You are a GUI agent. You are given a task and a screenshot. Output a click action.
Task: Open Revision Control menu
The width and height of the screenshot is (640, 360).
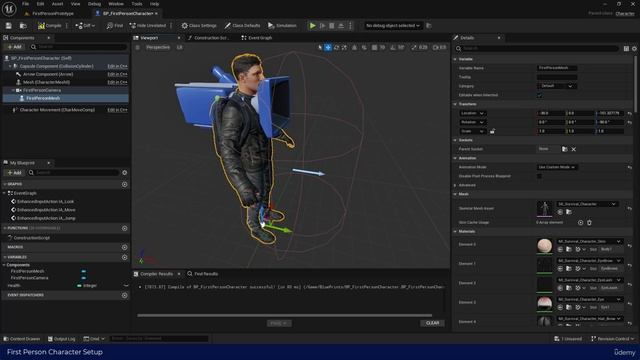613,339
